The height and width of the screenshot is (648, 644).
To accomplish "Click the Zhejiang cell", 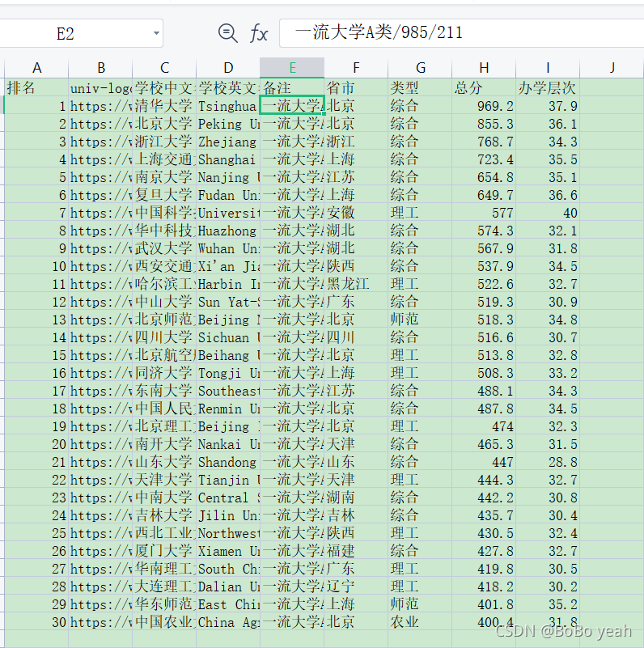I will 228,142.
